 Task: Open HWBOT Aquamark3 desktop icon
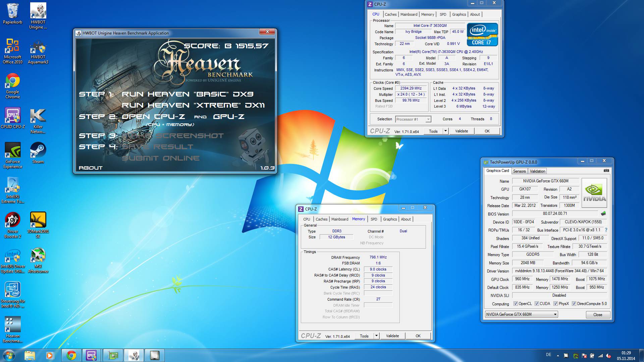38,51
